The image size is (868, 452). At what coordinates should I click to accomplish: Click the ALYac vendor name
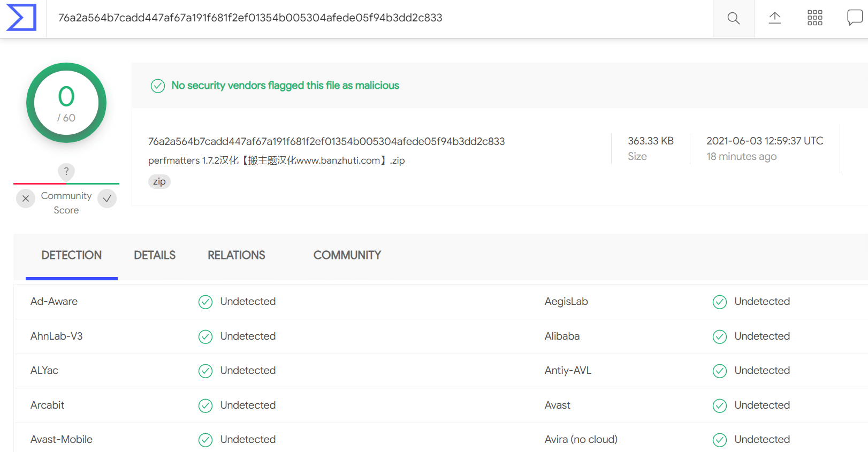[44, 370]
